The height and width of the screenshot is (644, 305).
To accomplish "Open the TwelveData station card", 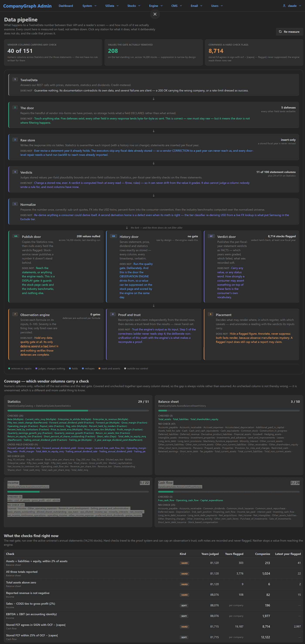I will point(154,85).
